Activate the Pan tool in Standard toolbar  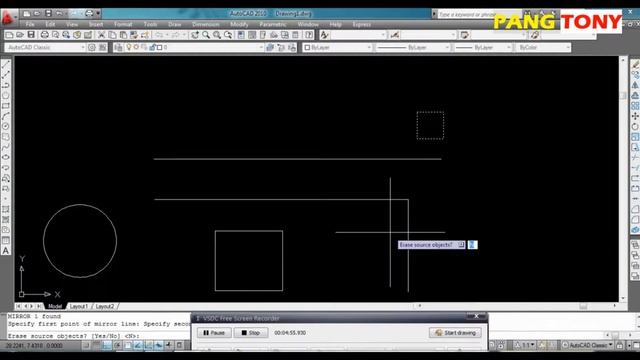coord(195,35)
